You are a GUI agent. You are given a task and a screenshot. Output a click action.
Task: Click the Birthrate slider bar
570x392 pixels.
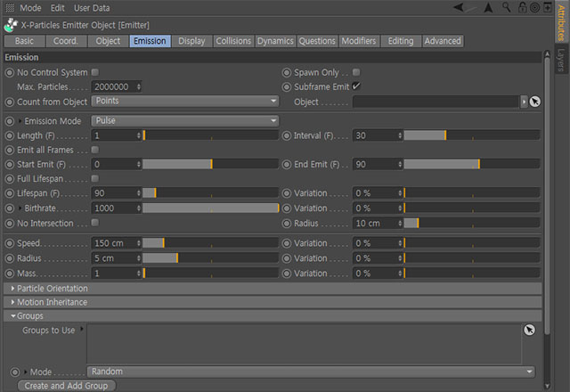click(210, 208)
